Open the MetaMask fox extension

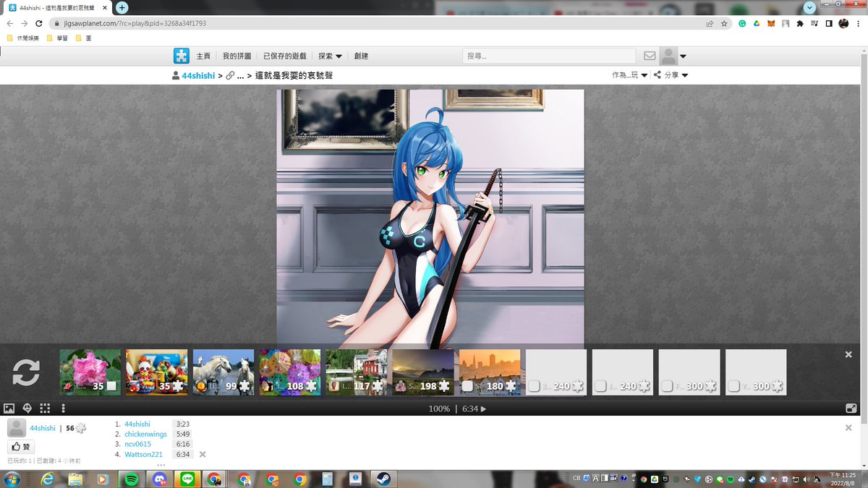click(771, 23)
